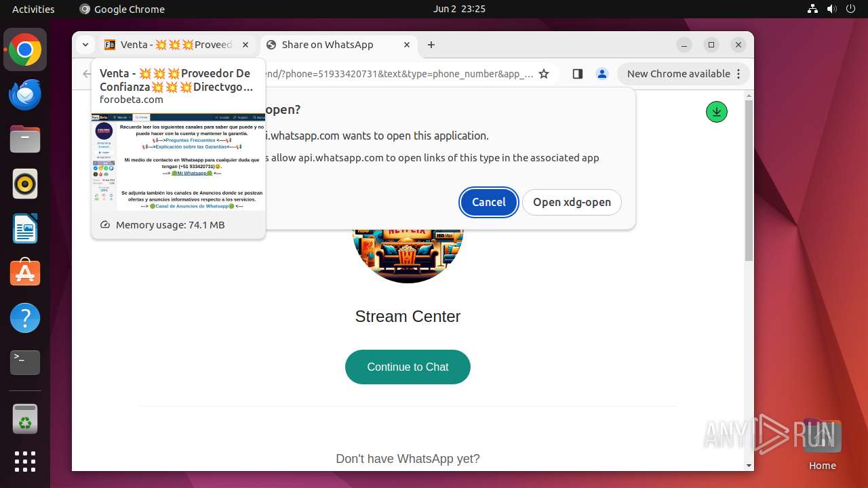This screenshot has width=868, height=488.
Task: Open the Google Chrome app menu
Action: (122, 9)
